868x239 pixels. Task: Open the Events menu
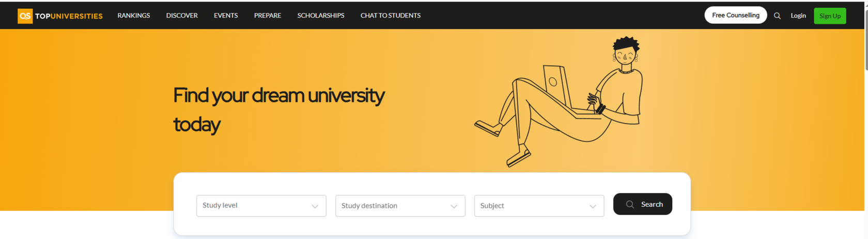tap(226, 16)
